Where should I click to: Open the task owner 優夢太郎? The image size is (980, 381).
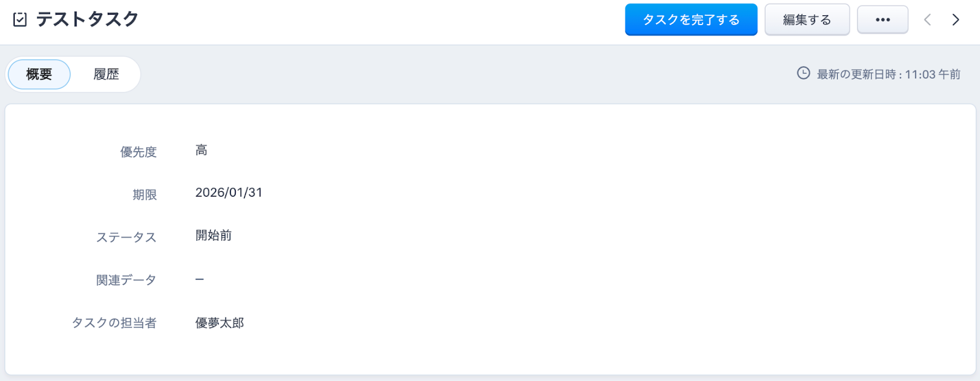click(219, 323)
